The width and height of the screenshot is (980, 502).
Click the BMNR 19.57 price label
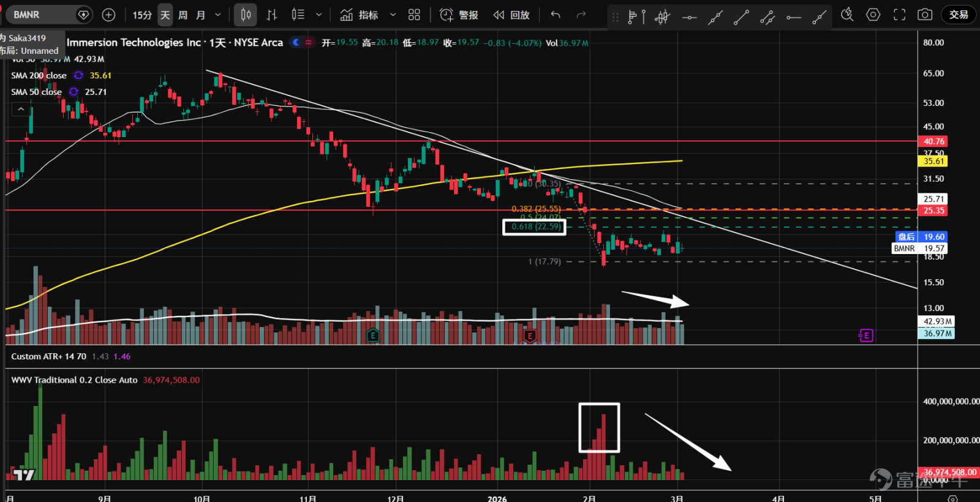[919, 248]
